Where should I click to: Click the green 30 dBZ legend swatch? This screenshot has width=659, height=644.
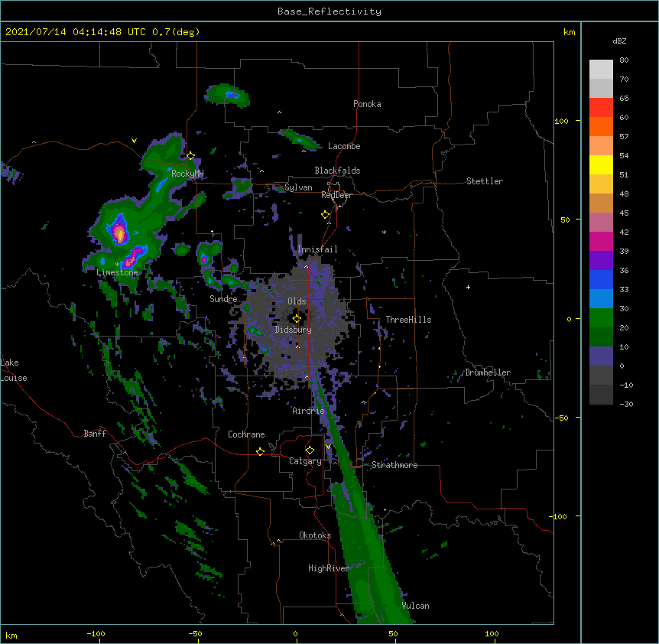[x=601, y=318]
